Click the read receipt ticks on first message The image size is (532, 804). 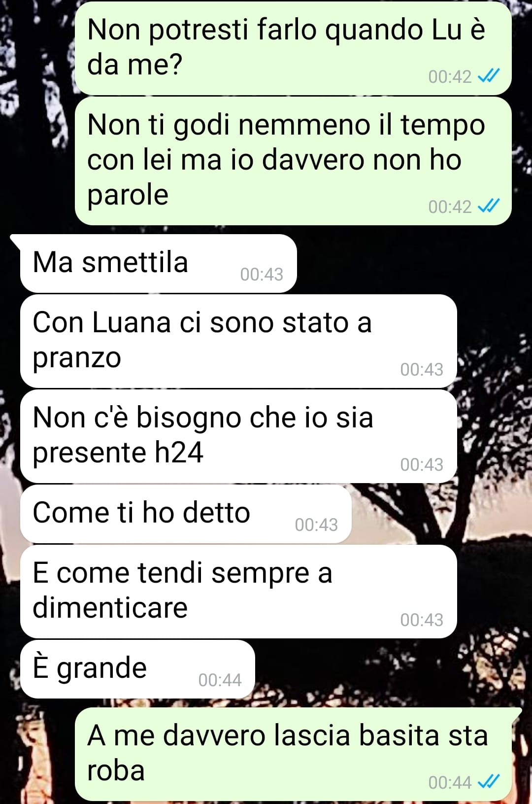click(489, 75)
